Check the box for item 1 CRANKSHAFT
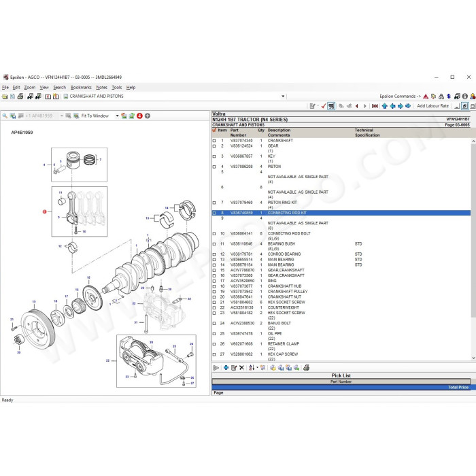This screenshot has height=476, width=476. point(214,141)
